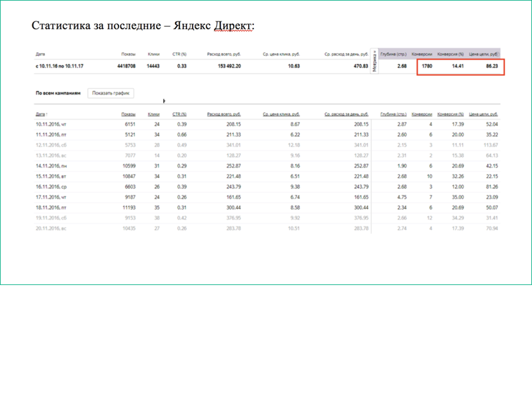This screenshot has height=399, width=532.
Task: Click the underlined word Директ in the title
Action: point(233,25)
